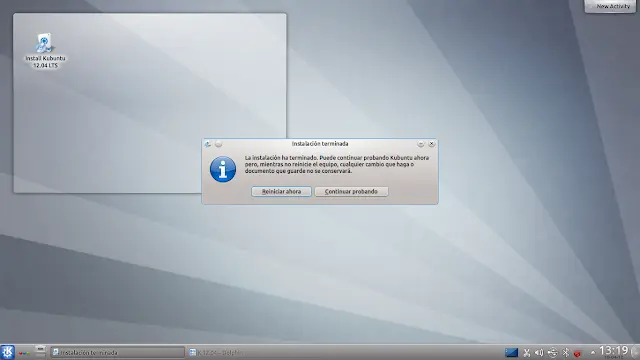Click the Continuar probando button
The width and height of the screenshot is (640, 360).
pyautogui.click(x=351, y=191)
